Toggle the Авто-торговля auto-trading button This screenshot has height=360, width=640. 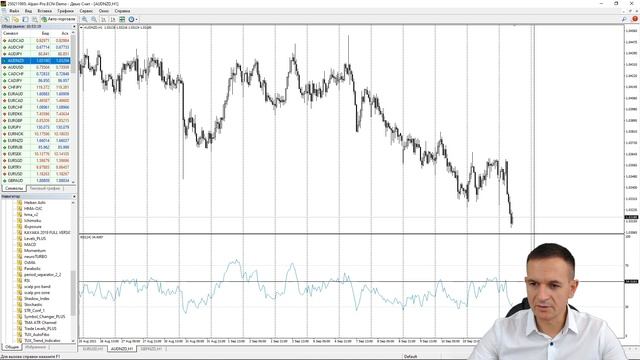(58, 19)
